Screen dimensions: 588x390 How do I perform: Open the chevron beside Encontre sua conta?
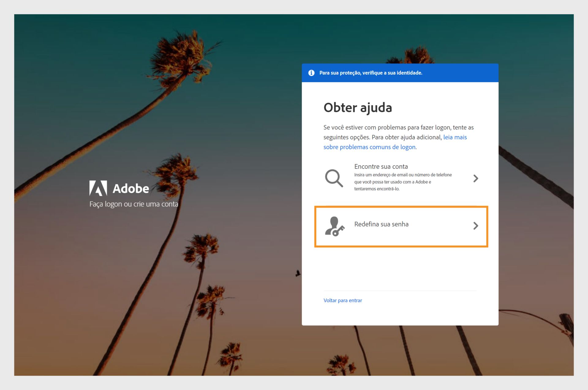(x=476, y=178)
